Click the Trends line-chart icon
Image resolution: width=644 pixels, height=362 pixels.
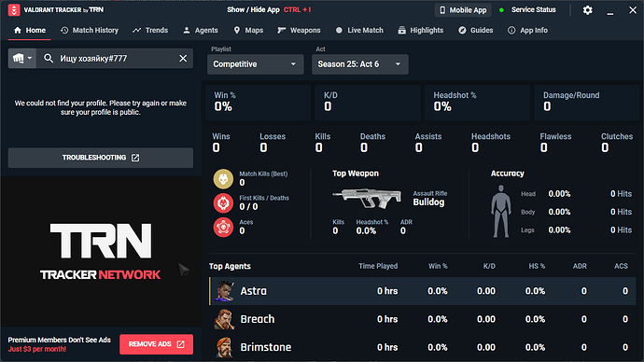137,31
